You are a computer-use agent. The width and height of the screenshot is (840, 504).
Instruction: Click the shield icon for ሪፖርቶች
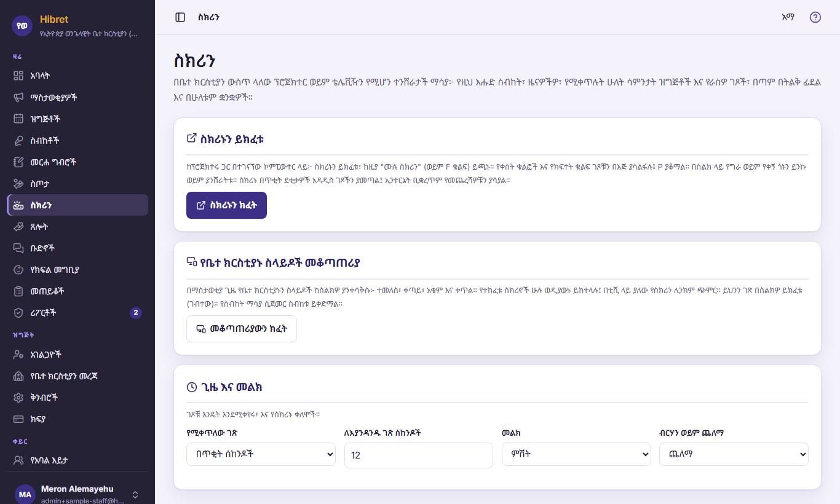(x=18, y=312)
